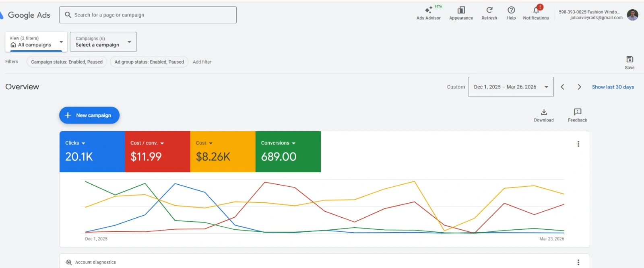644x268 pixels.
Task: Save the current filter view
Action: pyautogui.click(x=630, y=62)
